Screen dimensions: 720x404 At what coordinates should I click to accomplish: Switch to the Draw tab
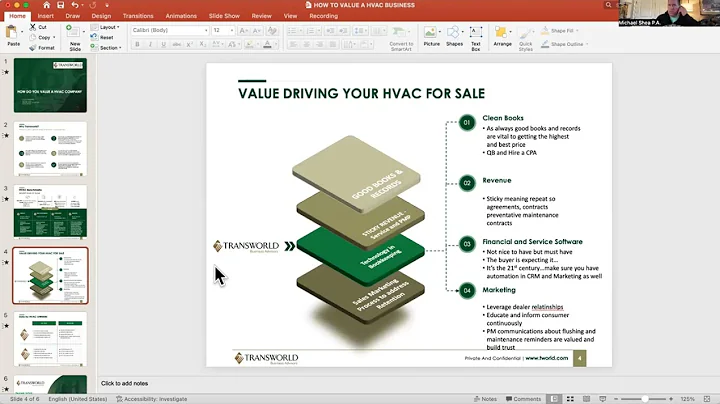pyautogui.click(x=73, y=16)
